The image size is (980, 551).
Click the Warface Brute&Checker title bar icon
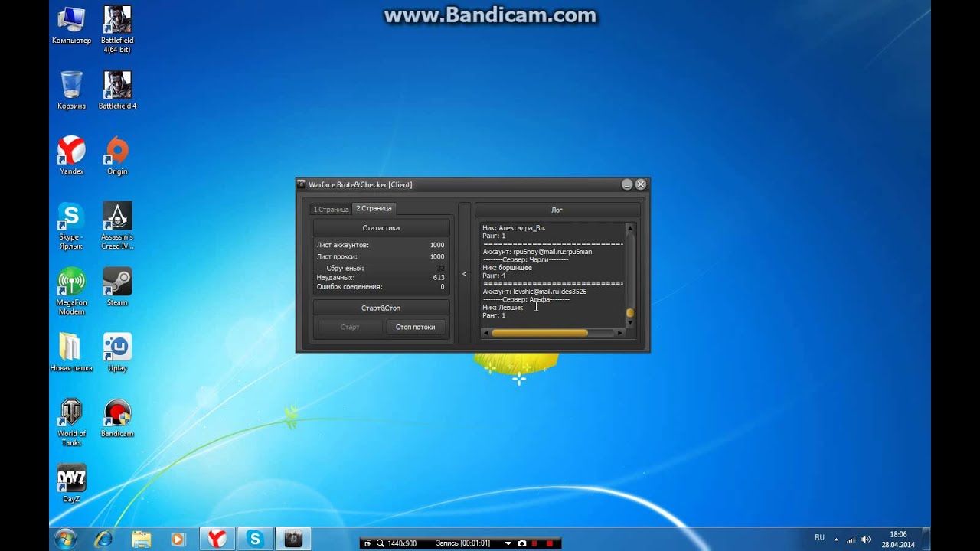click(x=302, y=184)
